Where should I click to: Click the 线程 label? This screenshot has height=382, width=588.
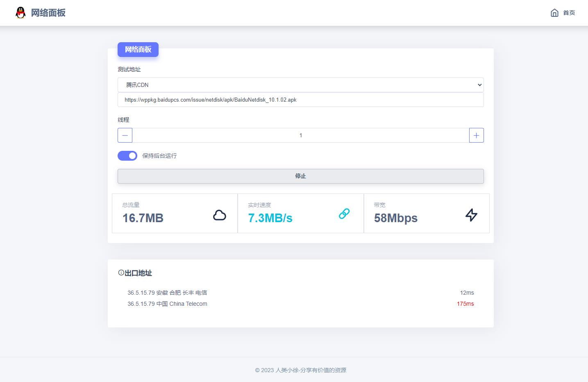click(123, 120)
